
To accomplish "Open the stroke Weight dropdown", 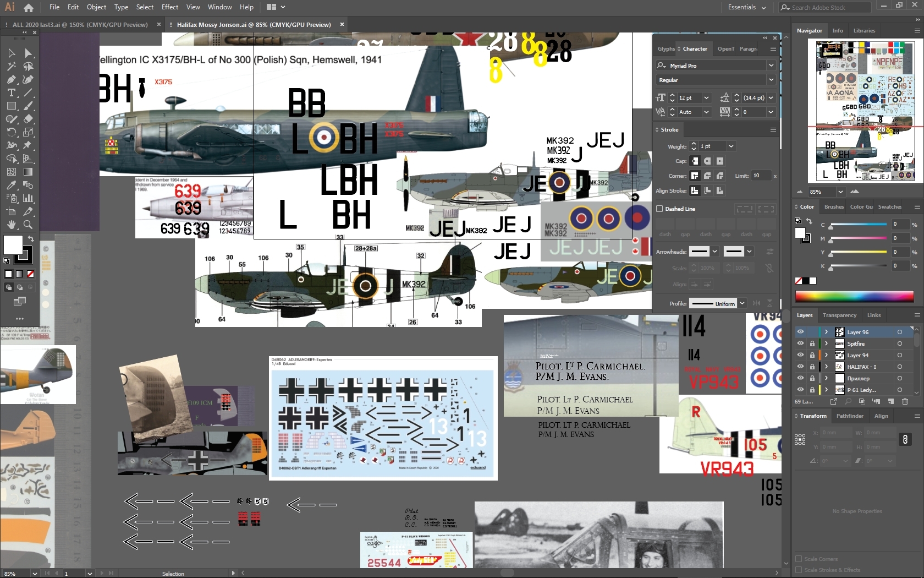I will coord(731,146).
